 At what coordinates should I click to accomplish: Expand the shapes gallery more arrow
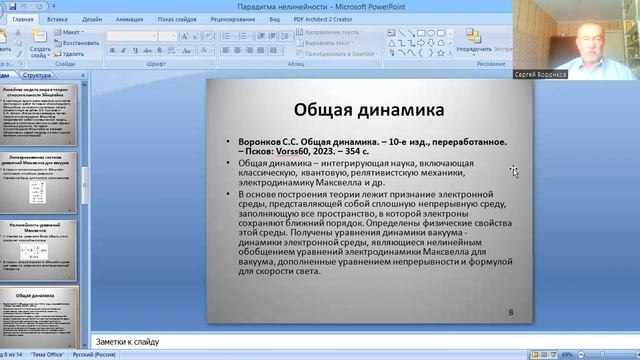tap(451, 53)
